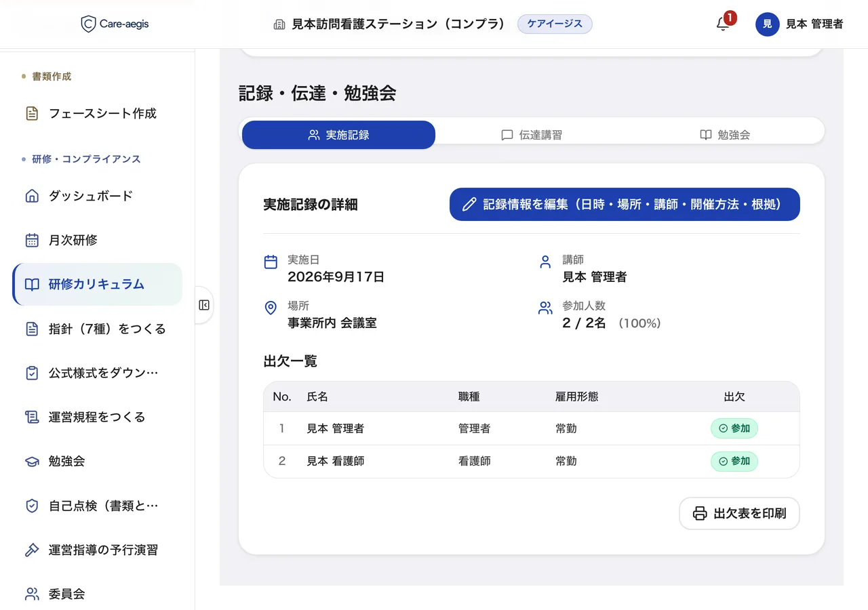Click the name 見本 看護師 in the table
The width and height of the screenshot is (868, 610).
(335, 461)
